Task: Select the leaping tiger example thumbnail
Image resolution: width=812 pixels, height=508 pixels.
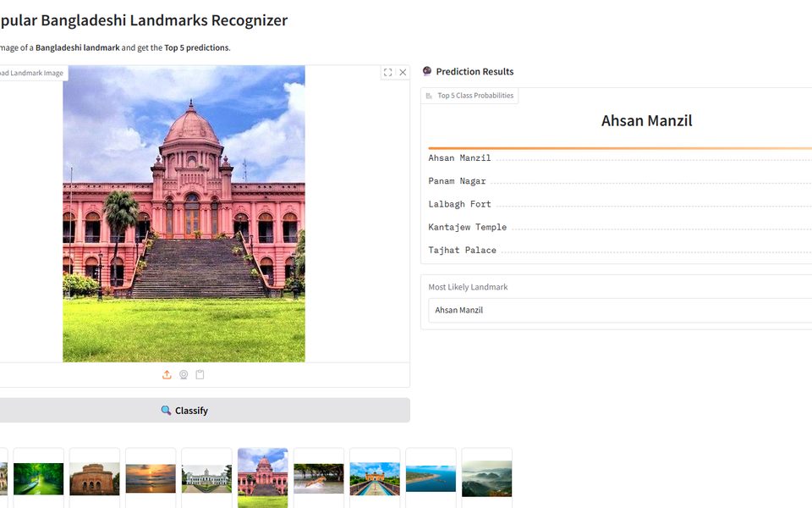Action: (x=319, y=478)
